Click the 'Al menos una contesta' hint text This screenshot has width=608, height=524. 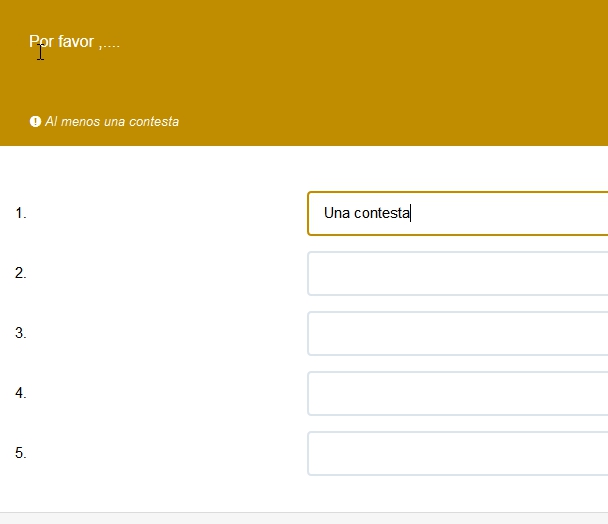[112, 122]
